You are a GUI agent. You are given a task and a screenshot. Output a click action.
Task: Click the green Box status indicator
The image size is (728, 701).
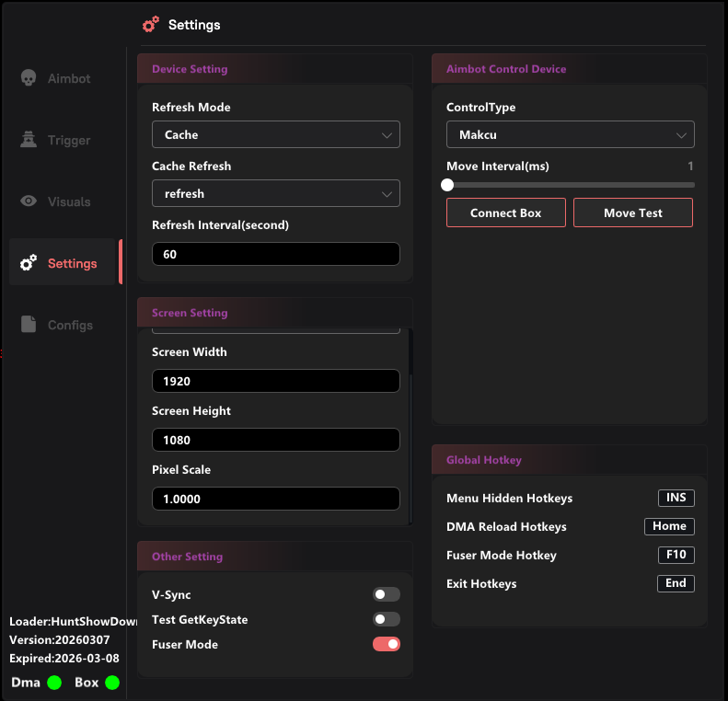click(112, 683)
